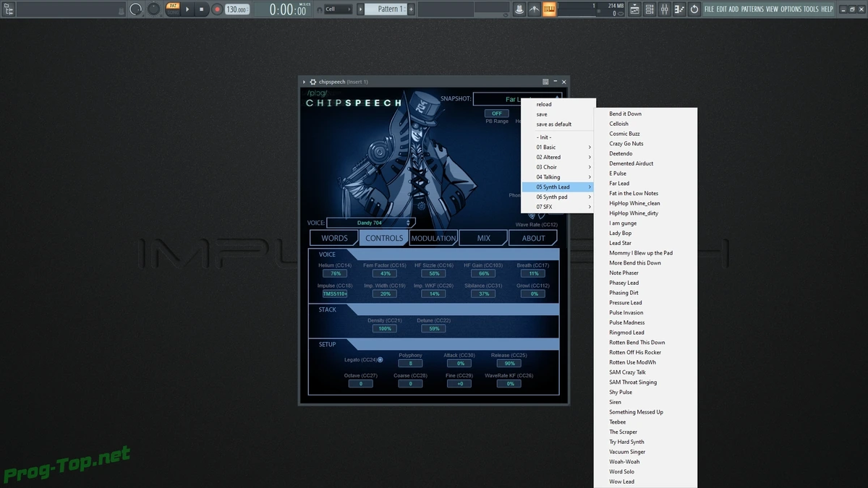This screenshot has height=488, width=868.
Task: Click the chipspeech gear settings icon
Action: click(x=313, y=82)
